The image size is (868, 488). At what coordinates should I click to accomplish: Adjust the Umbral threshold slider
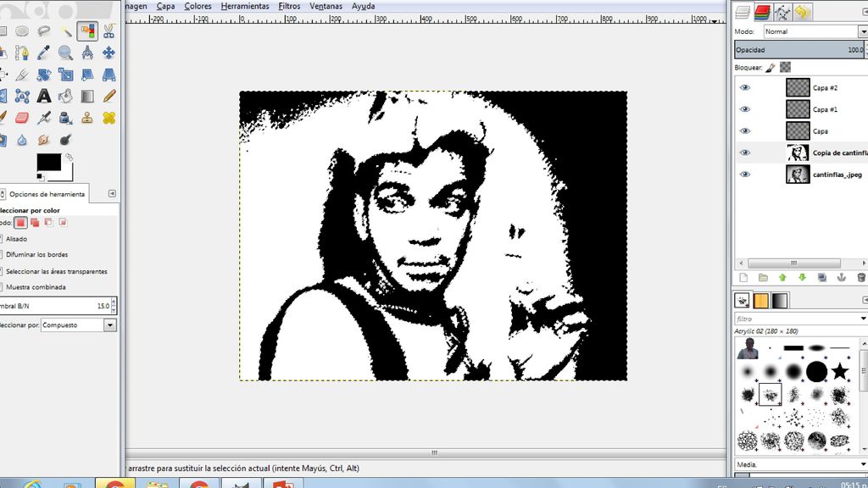58,306
